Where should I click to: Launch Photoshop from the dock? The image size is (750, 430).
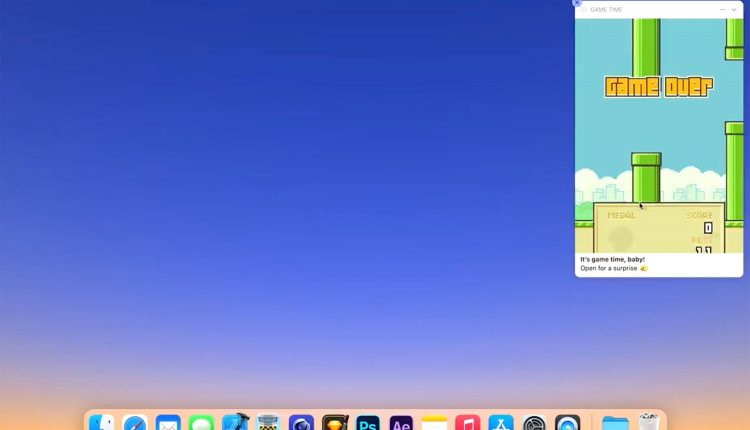(x=368, y=423)
